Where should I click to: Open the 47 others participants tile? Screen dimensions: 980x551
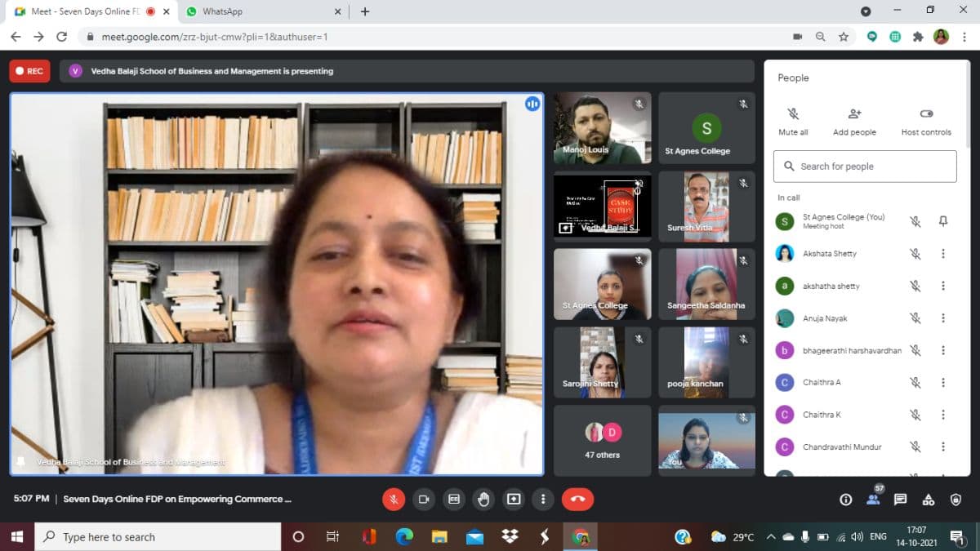coord(603,441)
